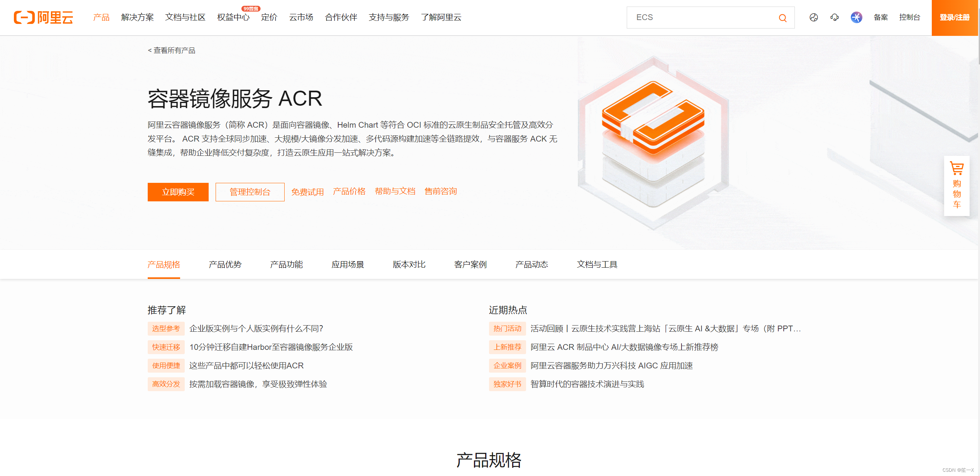
Task: Open the 合作伙伴 menu
Action: point(341,17)
